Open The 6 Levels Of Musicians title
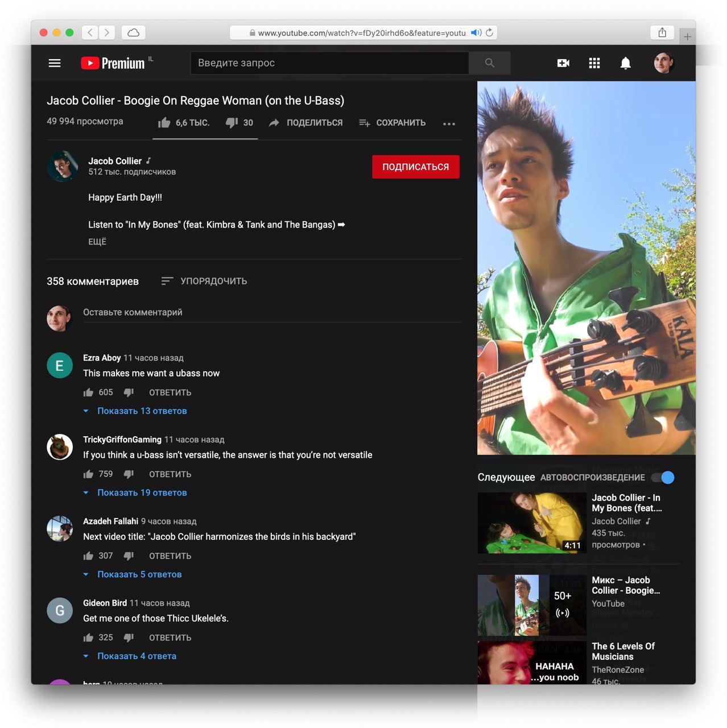727x728 pixels. pos(623,651)
